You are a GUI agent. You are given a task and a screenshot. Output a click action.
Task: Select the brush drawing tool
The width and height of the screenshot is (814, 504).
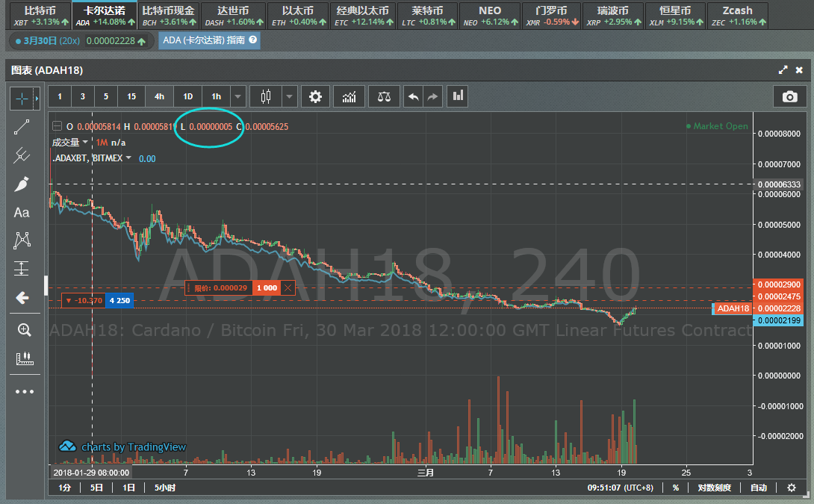(22, 184)
